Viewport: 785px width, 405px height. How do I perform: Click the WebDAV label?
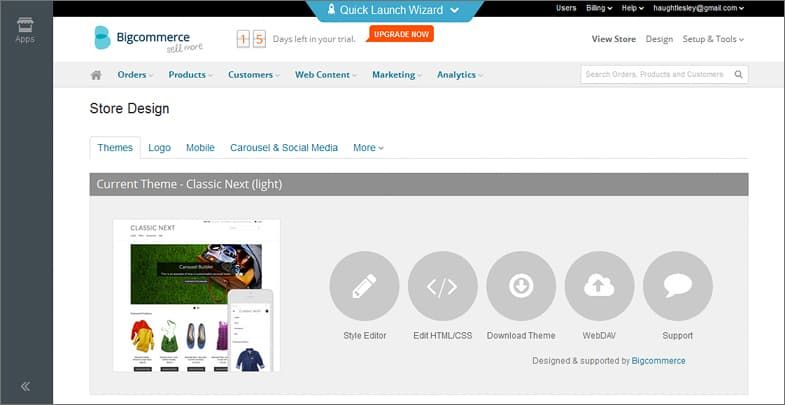599,335
